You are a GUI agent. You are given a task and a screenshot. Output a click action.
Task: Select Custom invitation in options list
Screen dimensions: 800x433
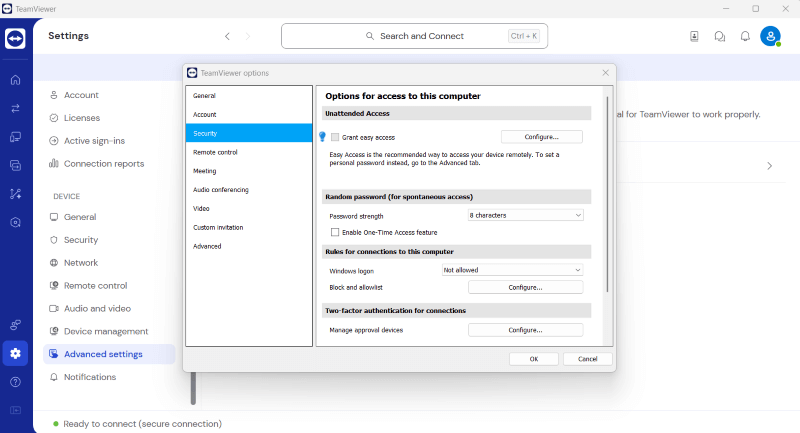click(249, 227)
